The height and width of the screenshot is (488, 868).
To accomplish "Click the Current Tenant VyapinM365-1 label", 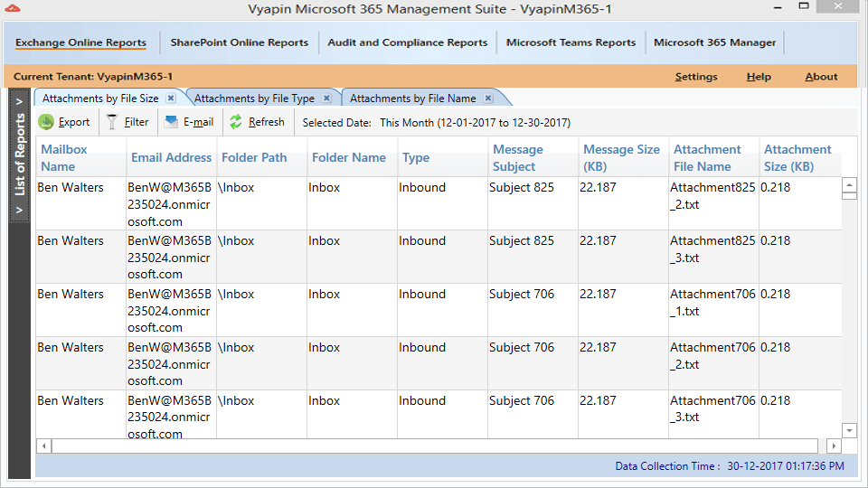I will coord(93,77).
